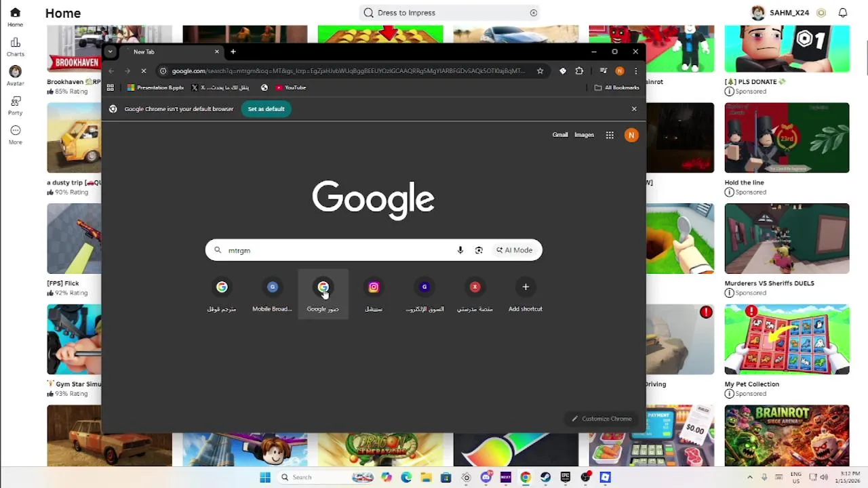The image size is (868, 488).
Task: Open SAHM_X24 profile in Roblox
Action: coord(781,13)
